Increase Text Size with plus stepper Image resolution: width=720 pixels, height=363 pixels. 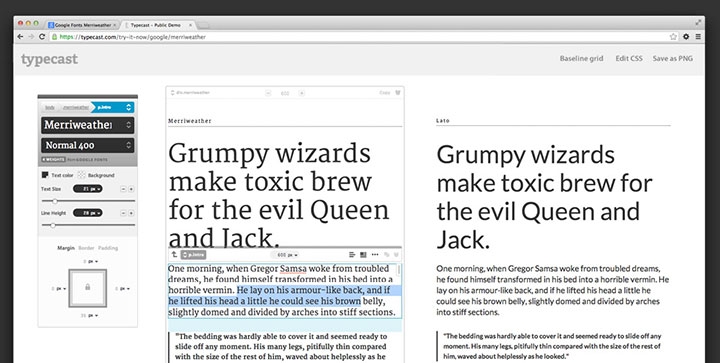click(x=131, y=189)
